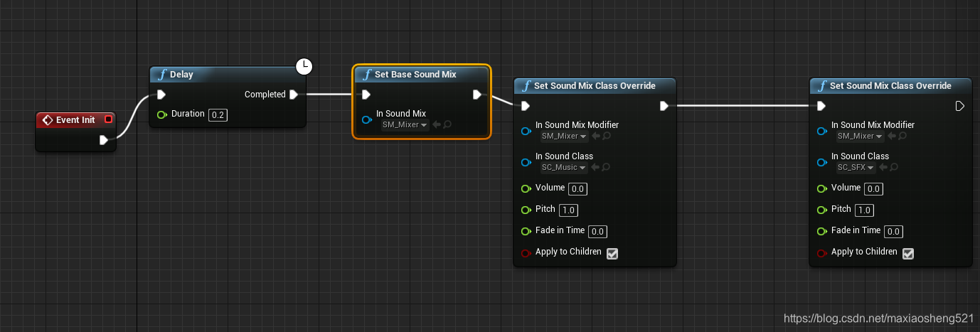Click the exec output pin of Event Init
Screen dimensions: 980x332
[x=104, y=140]
